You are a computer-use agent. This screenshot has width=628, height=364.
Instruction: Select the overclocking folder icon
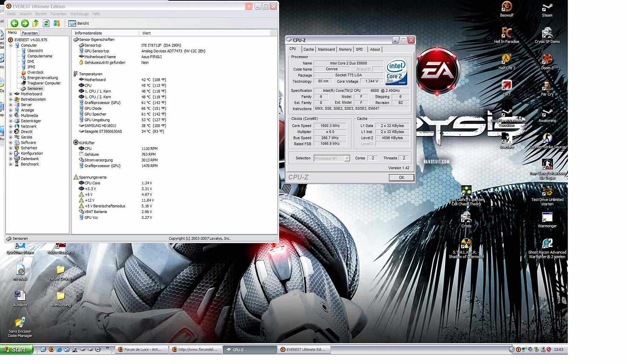(x=60, y=299)
